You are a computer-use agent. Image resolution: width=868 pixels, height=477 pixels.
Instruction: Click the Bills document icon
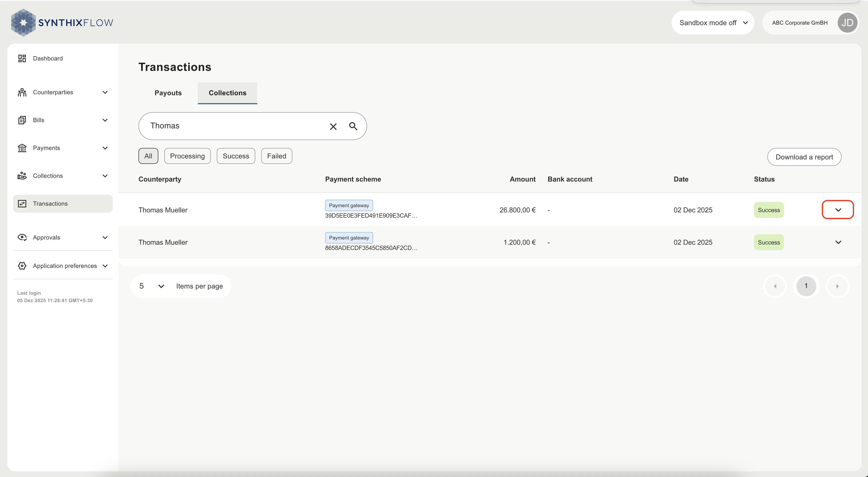point(22,120)
